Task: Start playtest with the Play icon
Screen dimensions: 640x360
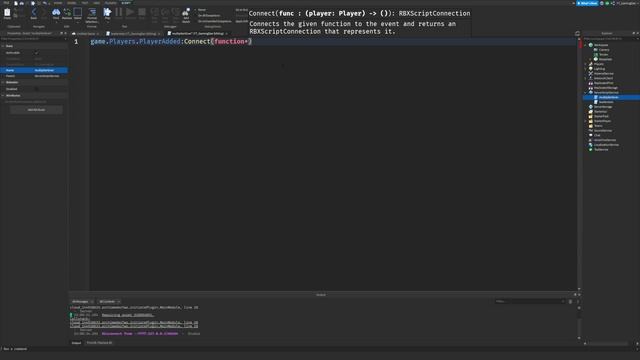Action: point(107,13)
